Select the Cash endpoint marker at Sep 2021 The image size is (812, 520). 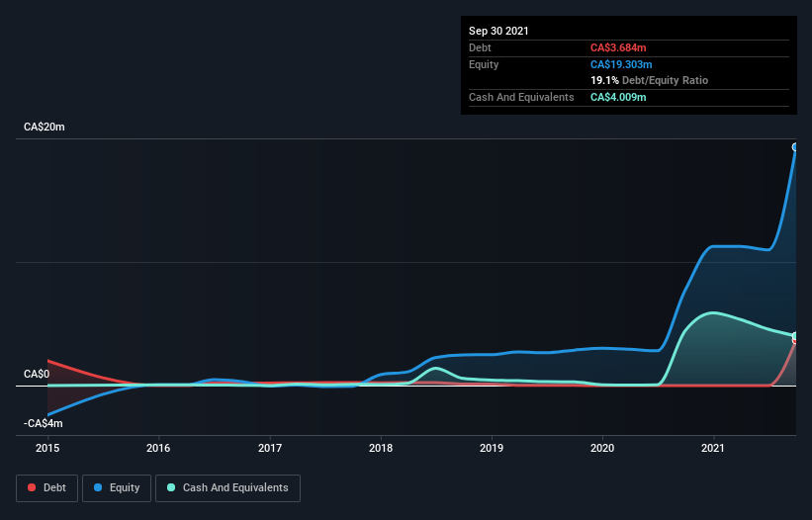tap(795, 336)
